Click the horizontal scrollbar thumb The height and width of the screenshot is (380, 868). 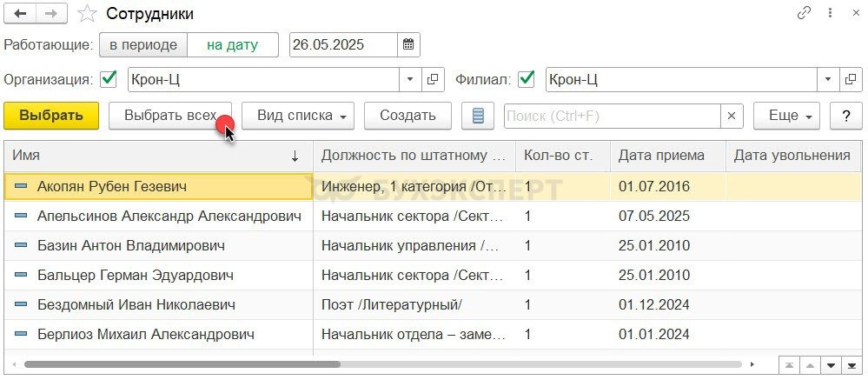[182, 364]
